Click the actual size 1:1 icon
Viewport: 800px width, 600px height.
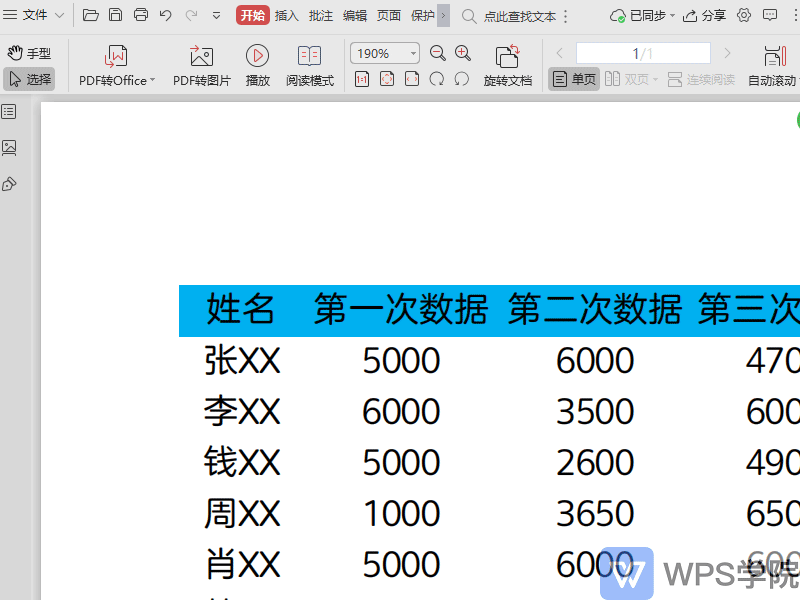coord(362,79)
